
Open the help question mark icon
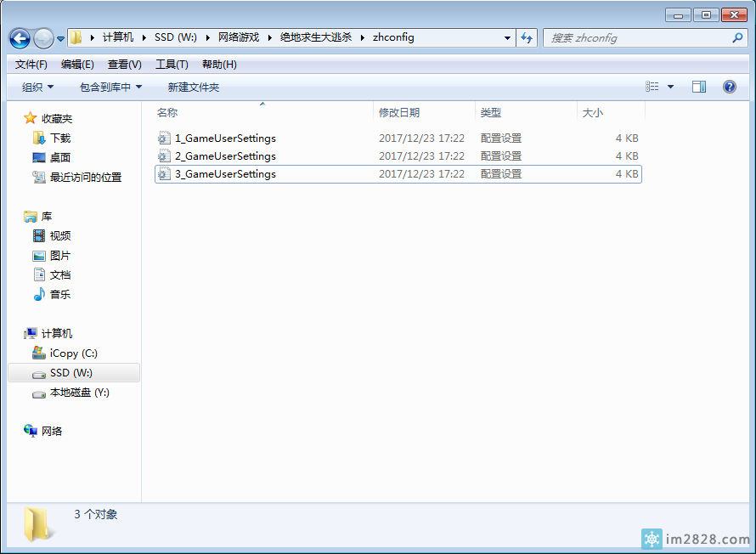click(729, 87)
